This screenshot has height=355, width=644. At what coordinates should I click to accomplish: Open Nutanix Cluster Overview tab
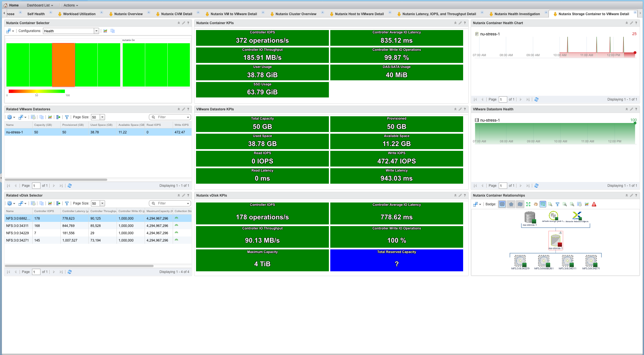point(296,14)
